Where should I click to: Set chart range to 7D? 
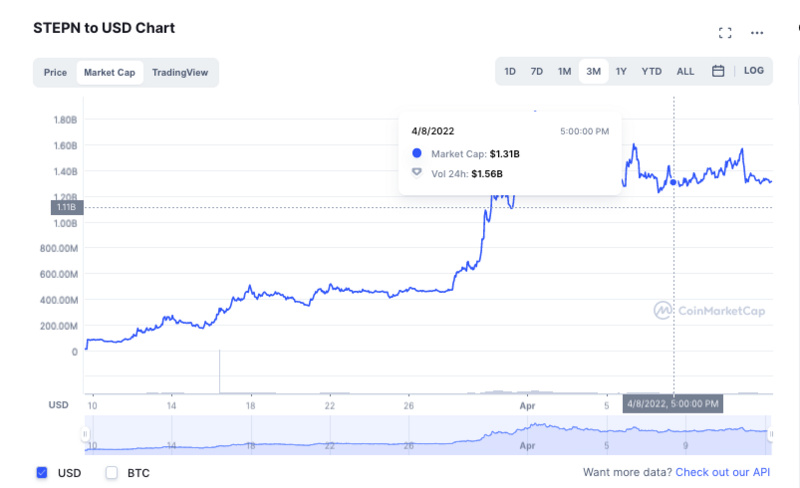point(537,71)
